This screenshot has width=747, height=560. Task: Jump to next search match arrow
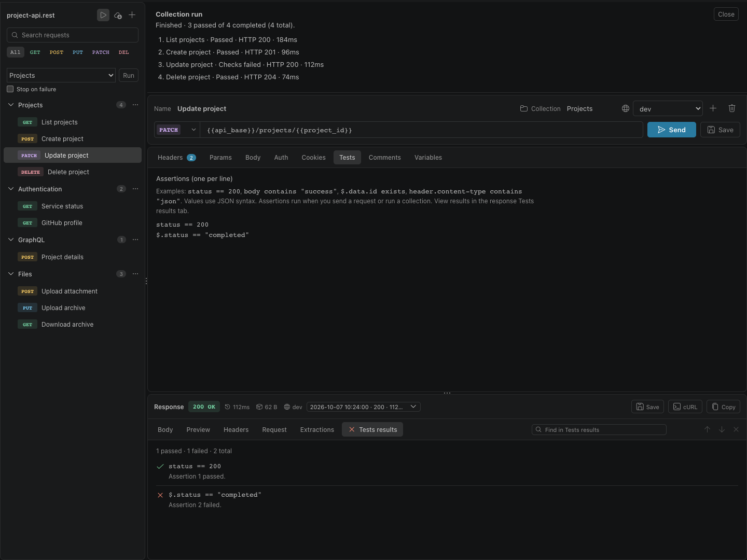tap(722, 429)
